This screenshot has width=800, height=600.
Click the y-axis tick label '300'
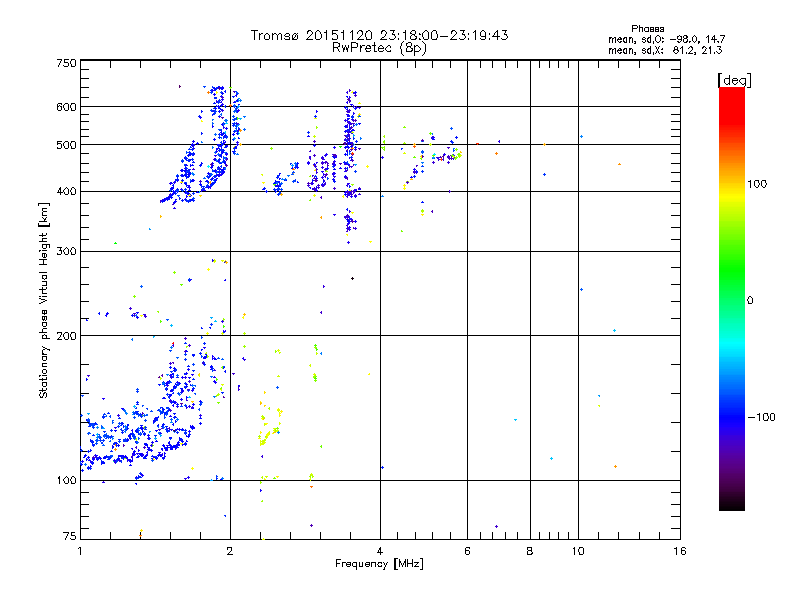point(66,251)
